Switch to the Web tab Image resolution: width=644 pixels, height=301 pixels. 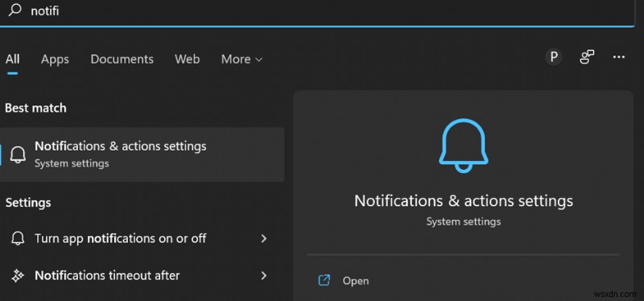[188, 59]
